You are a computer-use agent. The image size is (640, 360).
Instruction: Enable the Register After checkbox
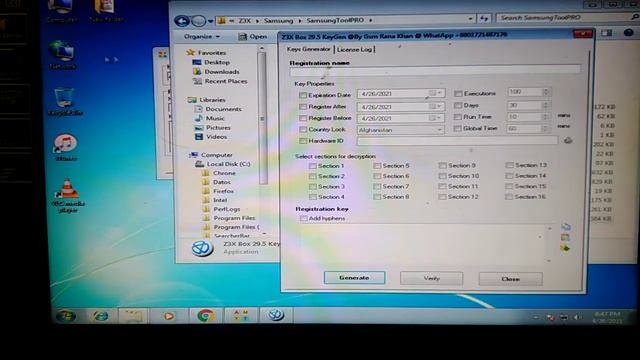(302, 107)
